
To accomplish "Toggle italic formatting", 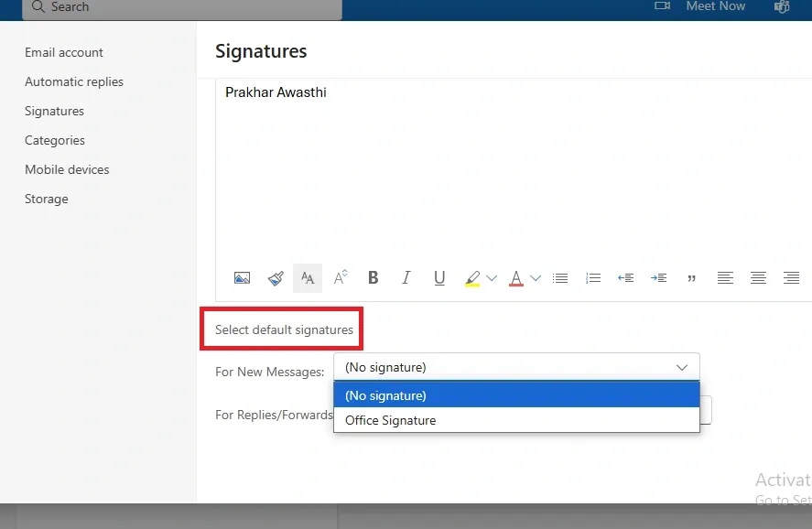I will point(406,278).
